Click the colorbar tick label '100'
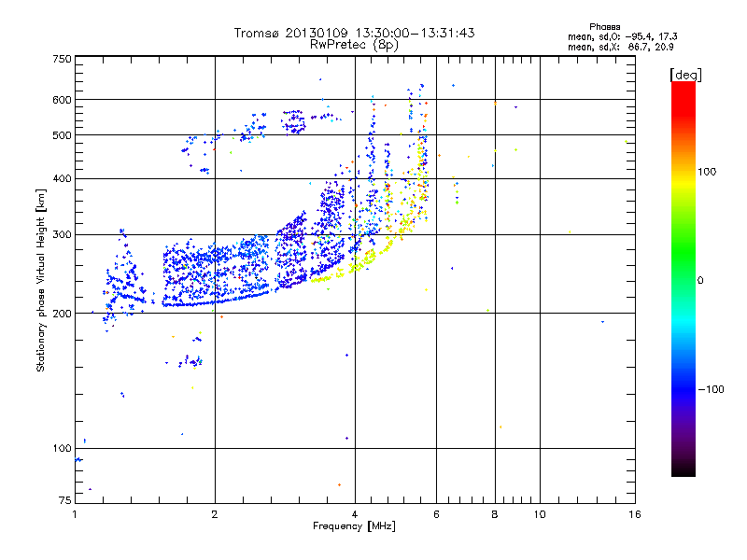Image resolution: width=747 pixels, height=560 pixels. [x=707, y=172]
